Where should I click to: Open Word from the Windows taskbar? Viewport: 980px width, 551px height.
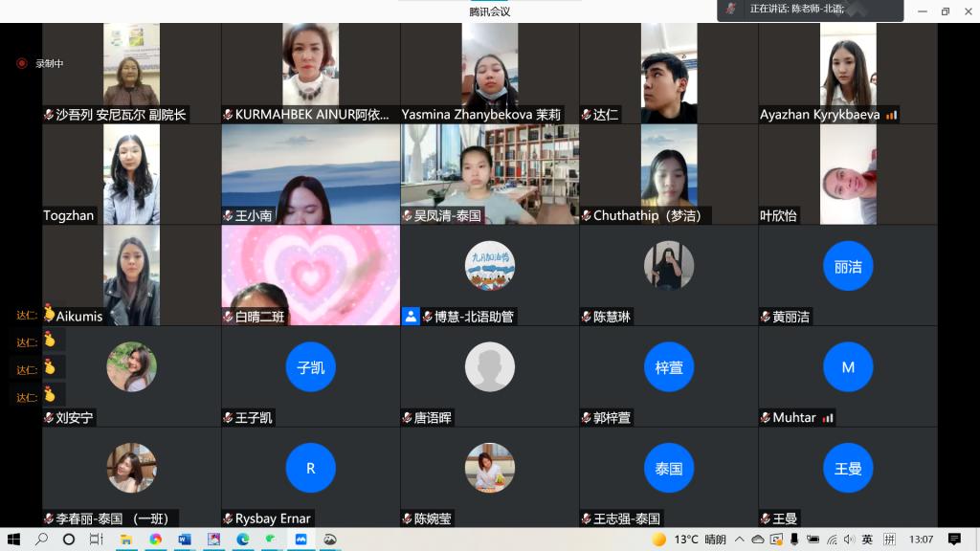coord(185,540)
